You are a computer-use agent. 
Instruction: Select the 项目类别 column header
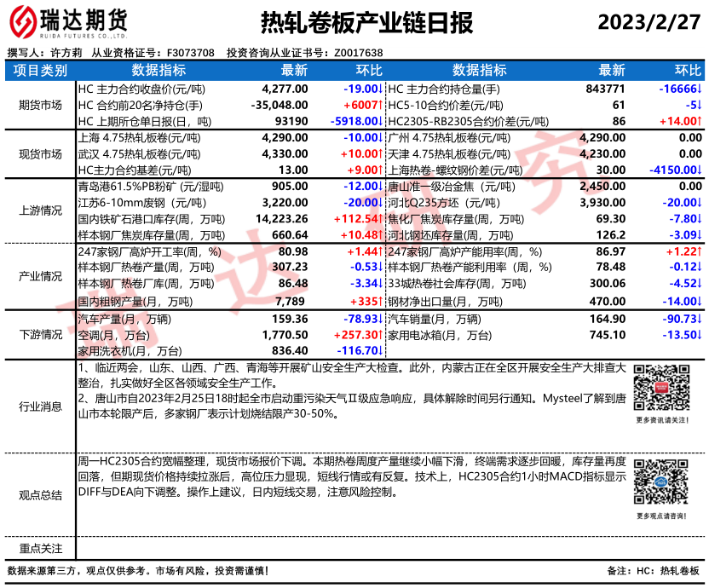coord(40,70)
